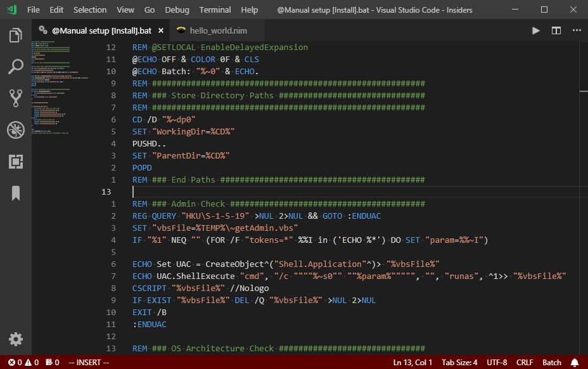Viewport: 588px width, 369px height.
Task: Expand the editor More Actions menu
Action: pos(576,30)
